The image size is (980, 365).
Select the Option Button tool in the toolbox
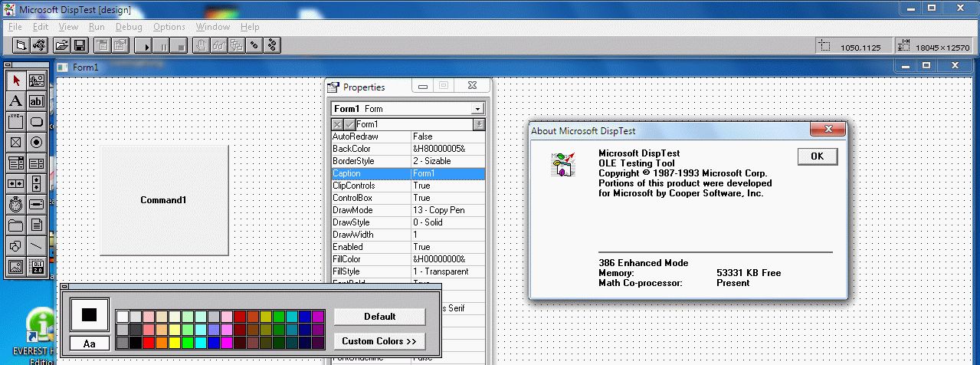[x=36, y=142]
